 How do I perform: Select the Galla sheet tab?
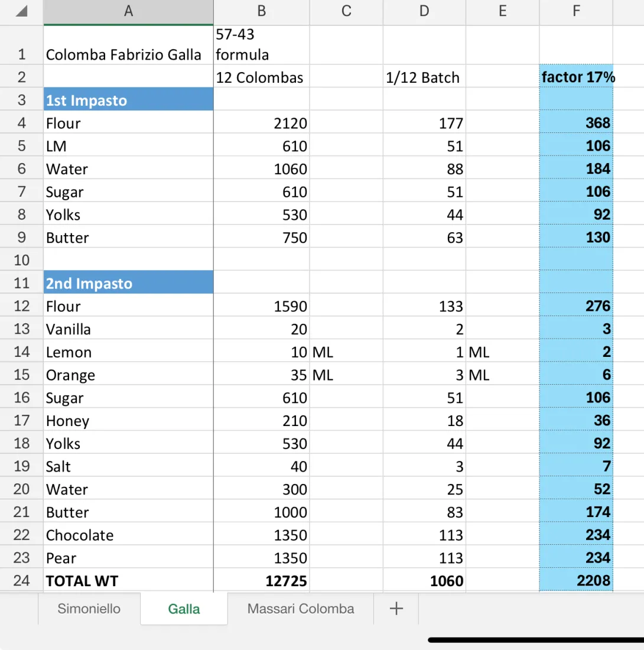184,609
